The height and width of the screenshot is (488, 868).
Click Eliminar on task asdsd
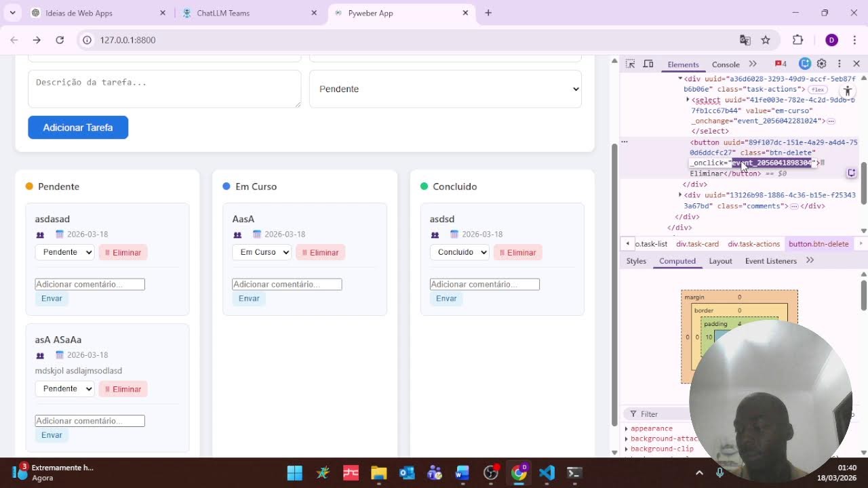[x=517, y=252]
